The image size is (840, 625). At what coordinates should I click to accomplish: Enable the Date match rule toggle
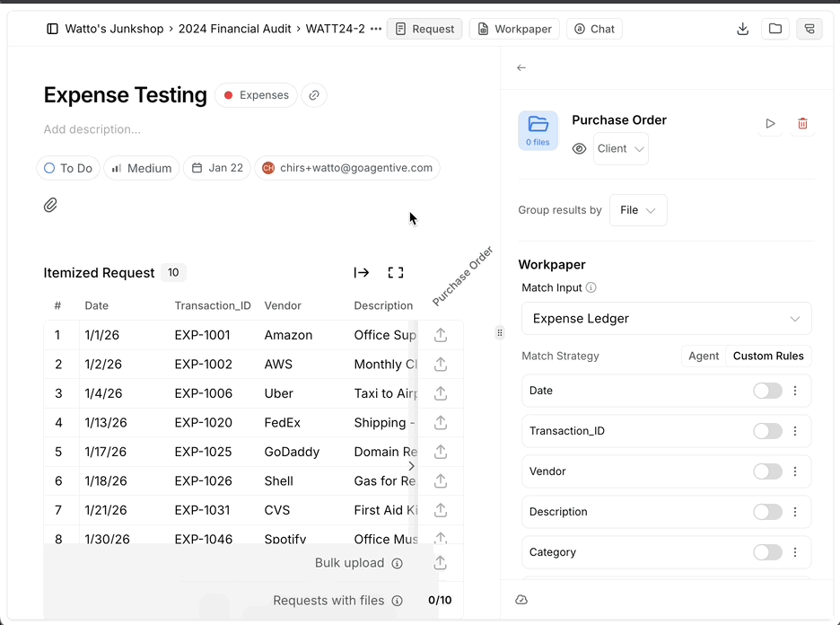[767, 391]
